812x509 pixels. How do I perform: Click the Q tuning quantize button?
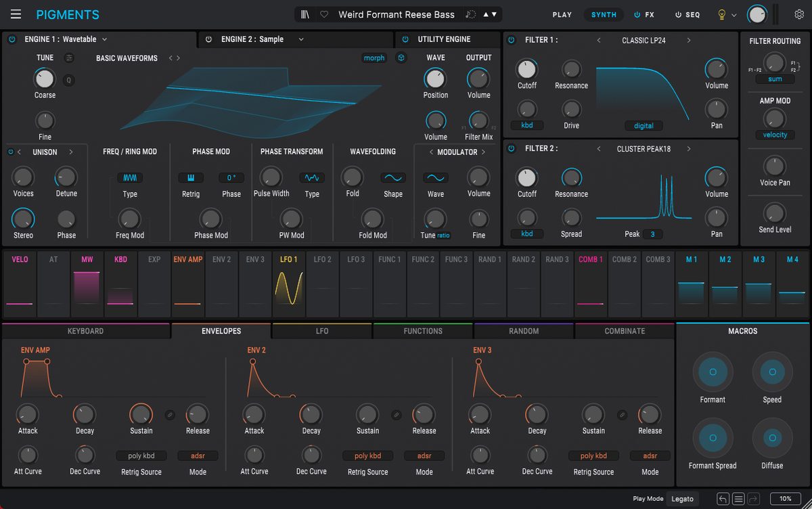tap(68, 81)
